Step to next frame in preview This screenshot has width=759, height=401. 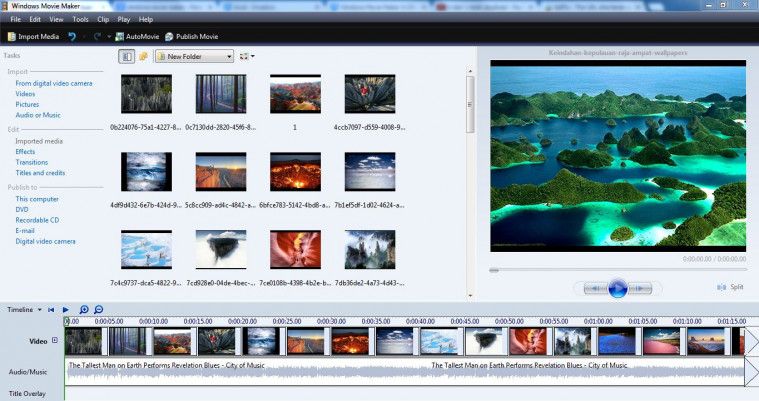pyautogui.click(x=640, y=289)
